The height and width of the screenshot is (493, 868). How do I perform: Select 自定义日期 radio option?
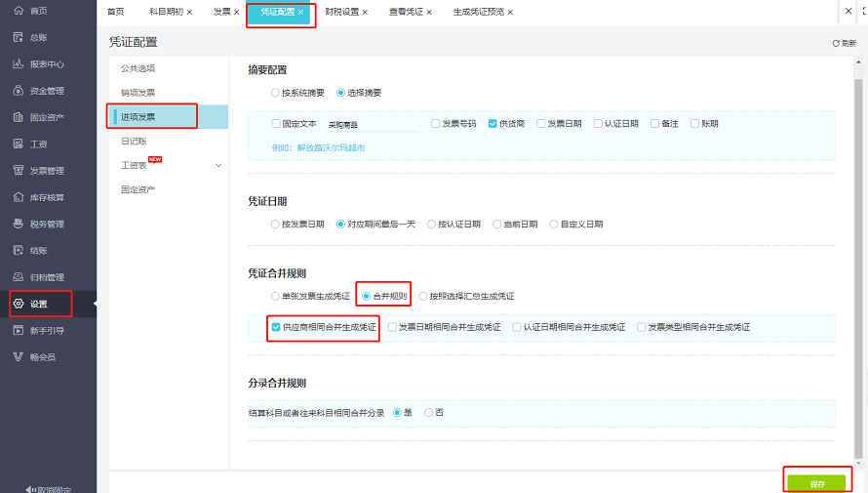(554, 224)
